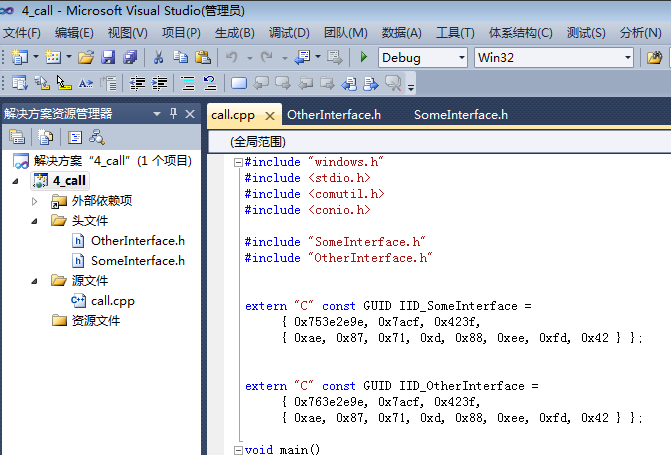The height and width of the screenshot is (455, 671).
Task: Comment out the selected lines icon
Action: (188, 83)
